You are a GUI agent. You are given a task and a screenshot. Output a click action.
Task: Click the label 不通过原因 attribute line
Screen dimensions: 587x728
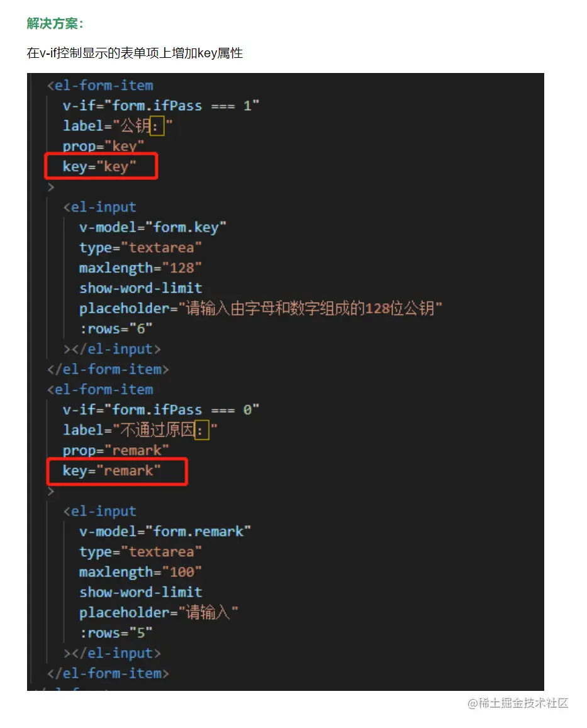pos(140,430)
